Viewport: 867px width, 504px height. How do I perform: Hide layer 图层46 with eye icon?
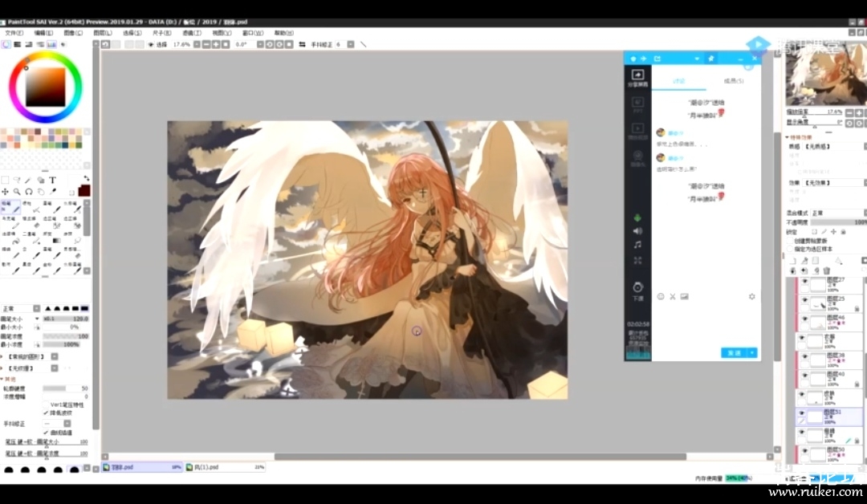pyautogui.click(x=804, y=319)
